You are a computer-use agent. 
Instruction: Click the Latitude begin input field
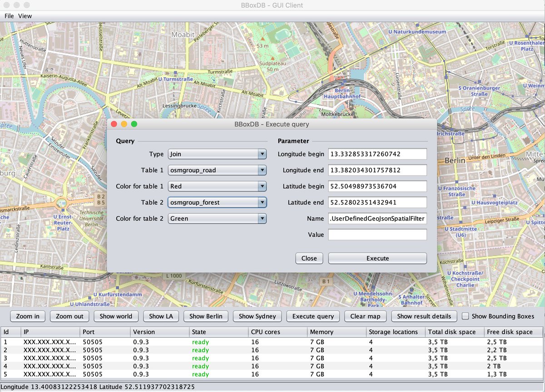[377, 186]
